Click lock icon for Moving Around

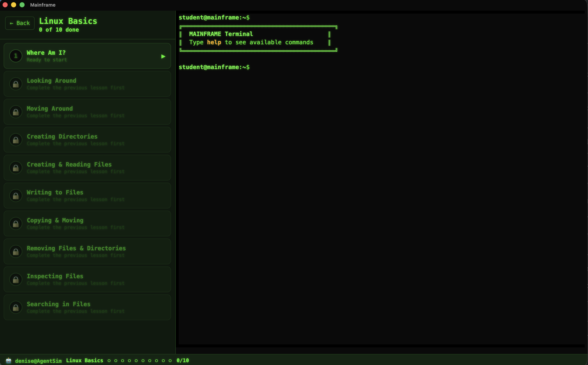click(x=16, y=112)
